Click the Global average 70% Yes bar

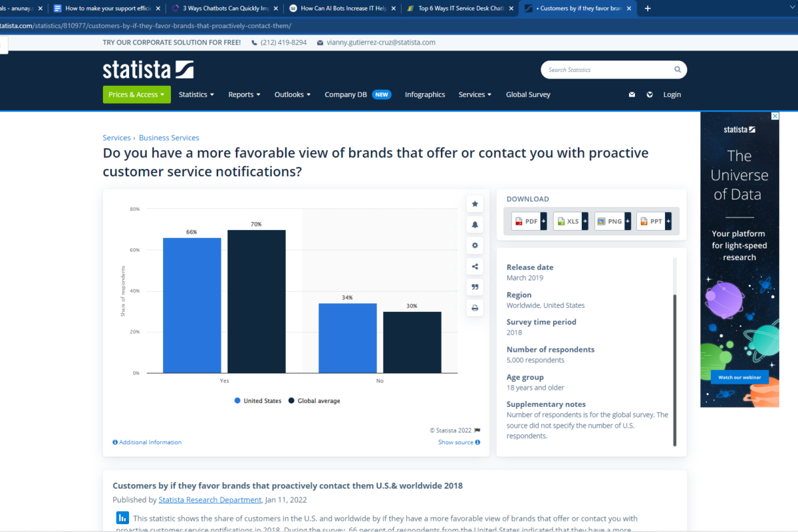[x=257, y=301]
